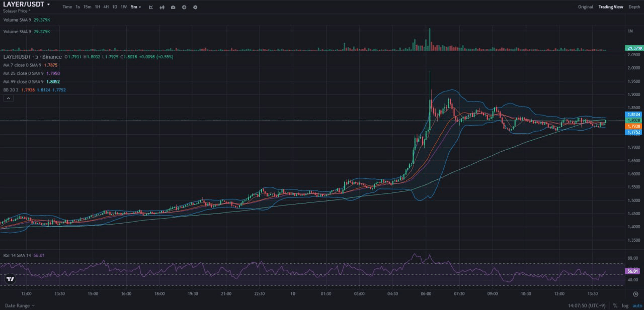Select the MA 7 close indicator legend
Viewport: 644px width, 310px height.
click(30, 65)
